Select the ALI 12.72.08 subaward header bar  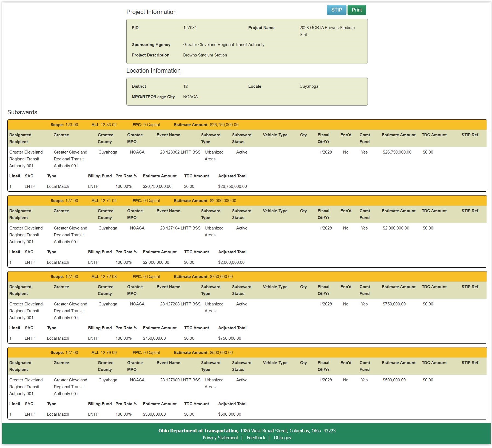247,277
